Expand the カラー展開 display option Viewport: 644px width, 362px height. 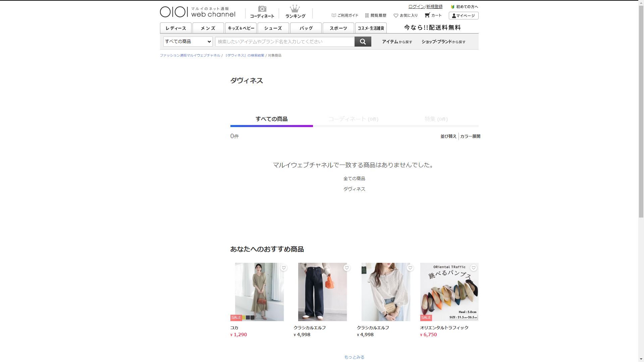point(470,136)
